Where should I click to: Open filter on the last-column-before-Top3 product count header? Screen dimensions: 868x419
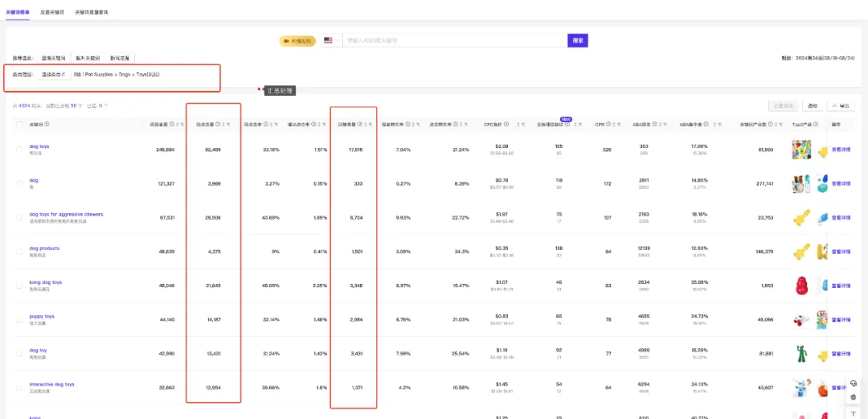coord(780,124)
